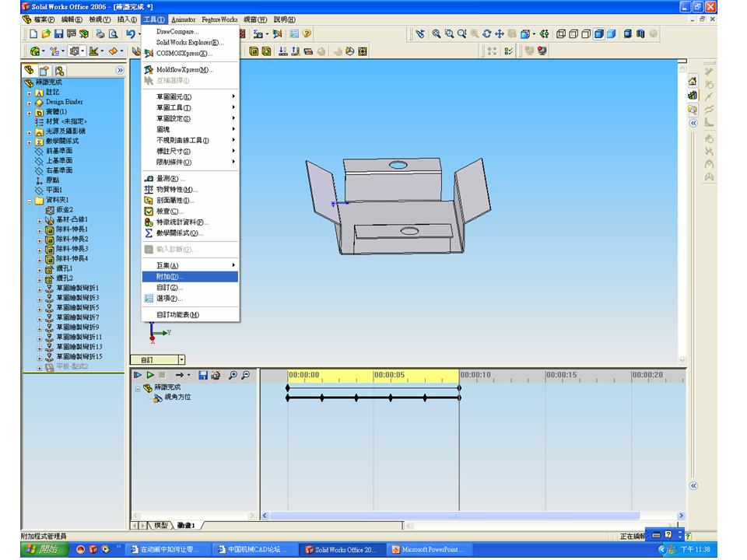Click the Section View icon

pos(640,33)
